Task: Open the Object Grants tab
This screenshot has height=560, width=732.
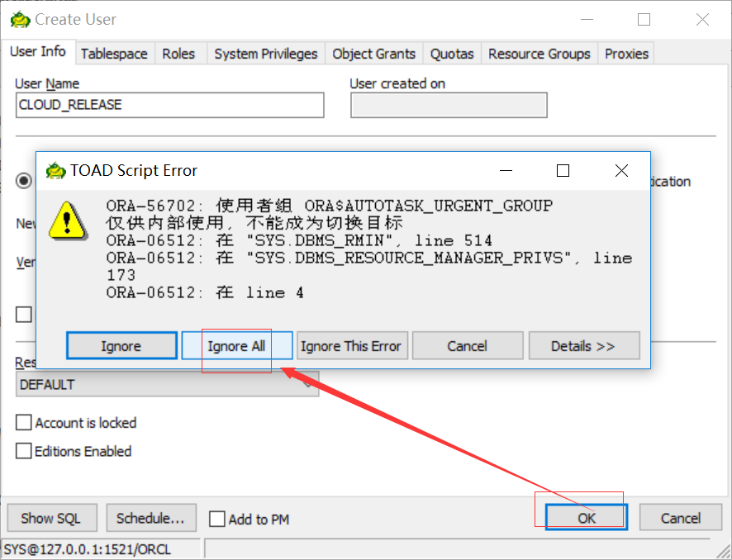Action: point(373,54)
